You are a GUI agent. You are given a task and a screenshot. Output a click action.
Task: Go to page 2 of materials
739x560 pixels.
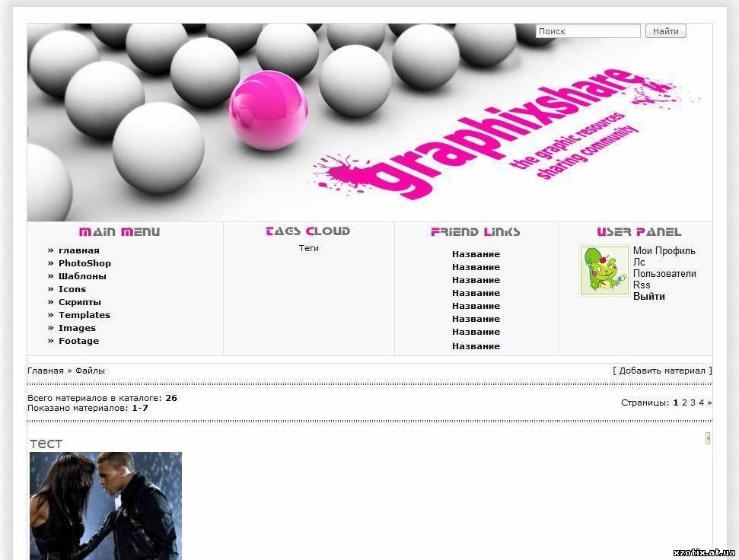pos(684,402)
